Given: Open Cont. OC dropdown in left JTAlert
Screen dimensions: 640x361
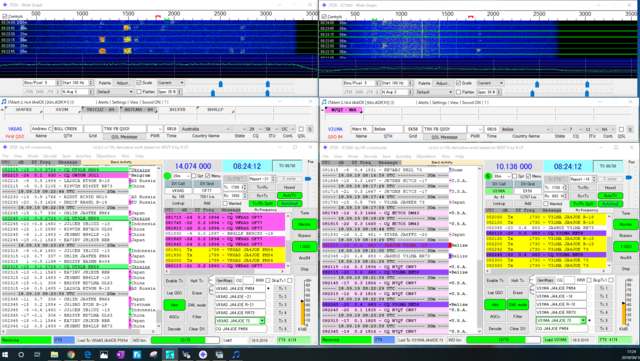Looking at the screenshot, I should (287, 129).
